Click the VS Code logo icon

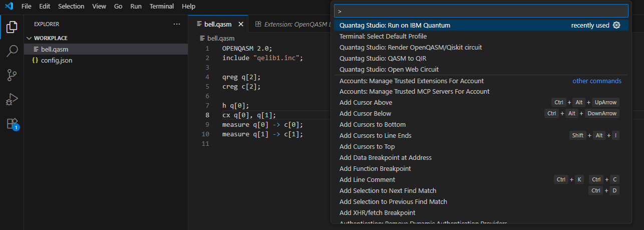[10, 7]
